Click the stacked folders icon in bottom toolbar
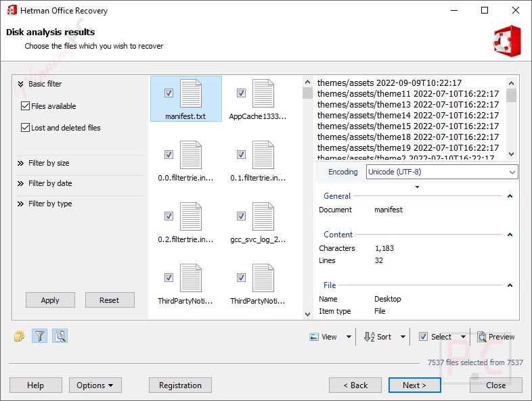 [x=20, y=336]
